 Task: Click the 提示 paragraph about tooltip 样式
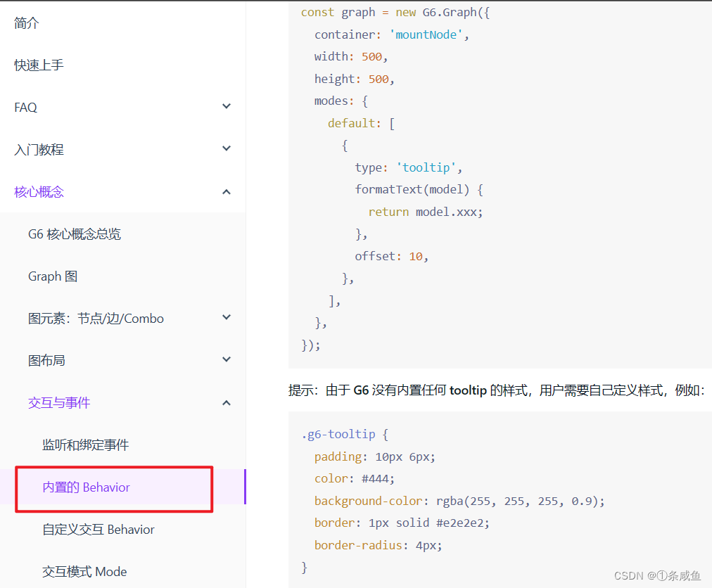point(496,390)
